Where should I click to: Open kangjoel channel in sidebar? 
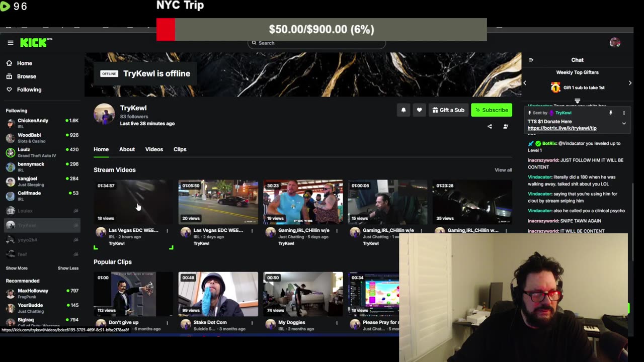(42, 182)
